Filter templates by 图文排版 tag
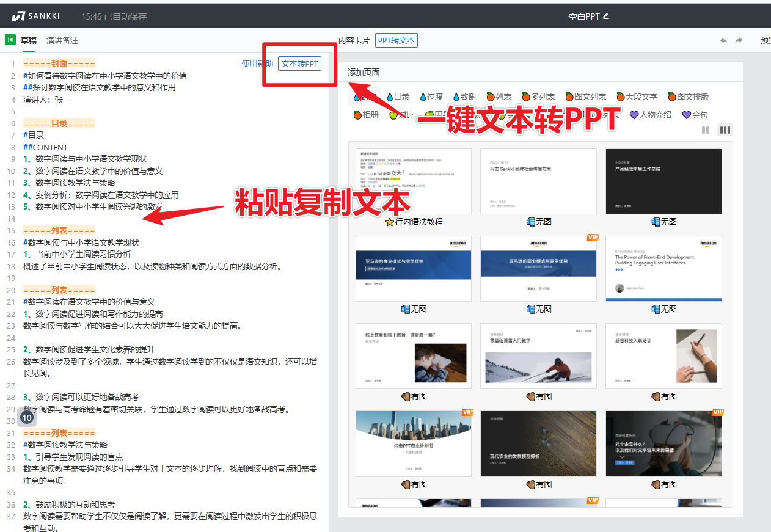771x532 pixels. pos(688,97)
